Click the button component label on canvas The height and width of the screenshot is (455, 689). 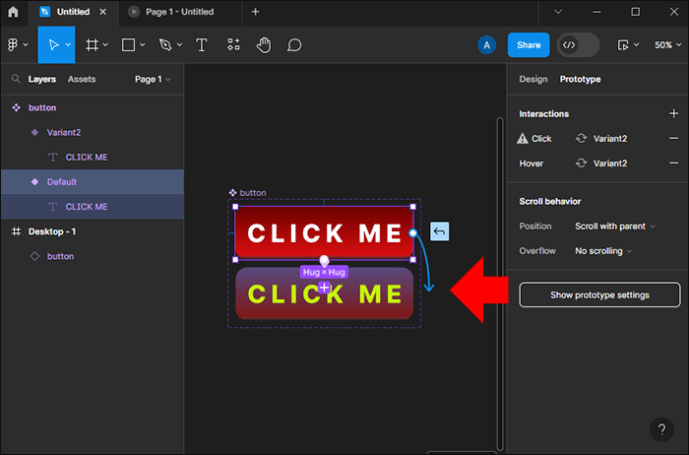[x=248, y=193]
